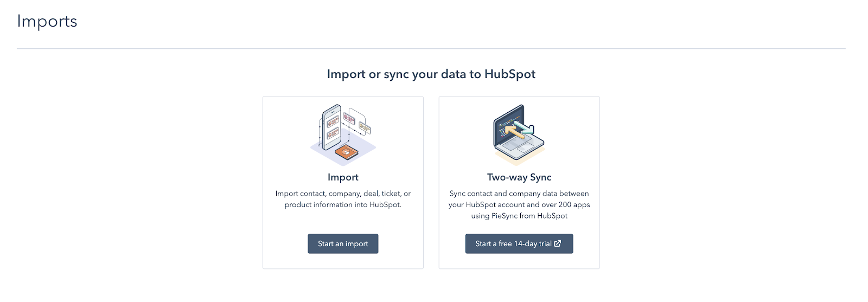The width and height of the screenshot is (868, 302).
Task: Click the 'Import or sync your data to HubSpot' heading
Action: coord(431,74)
